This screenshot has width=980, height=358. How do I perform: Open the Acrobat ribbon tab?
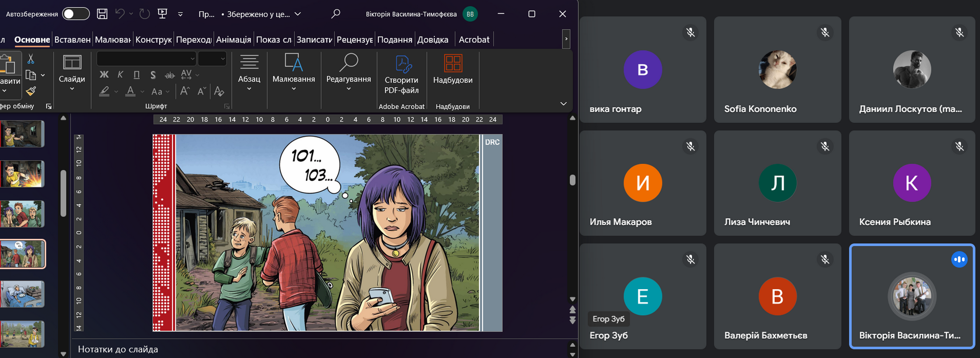pos(474,39)
